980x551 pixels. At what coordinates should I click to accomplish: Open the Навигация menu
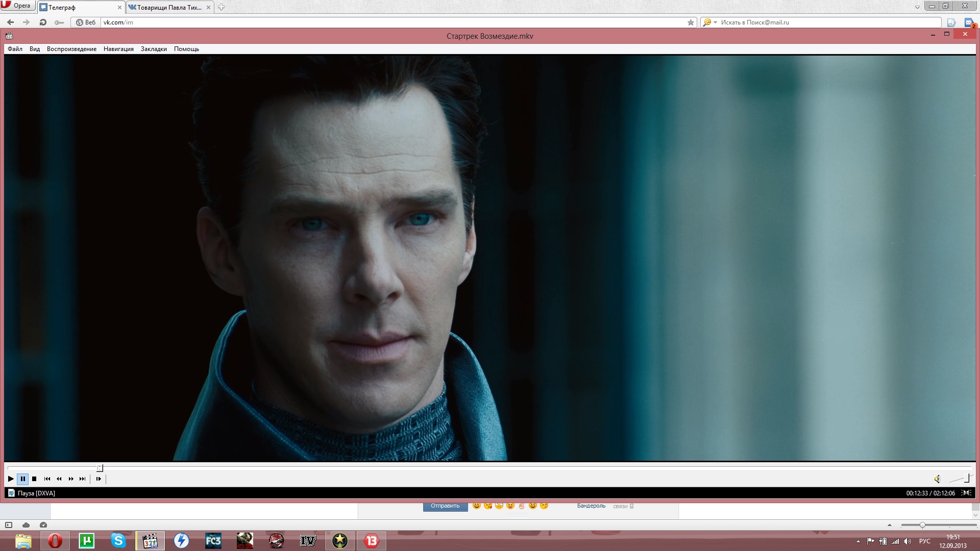tap(118, 49)
